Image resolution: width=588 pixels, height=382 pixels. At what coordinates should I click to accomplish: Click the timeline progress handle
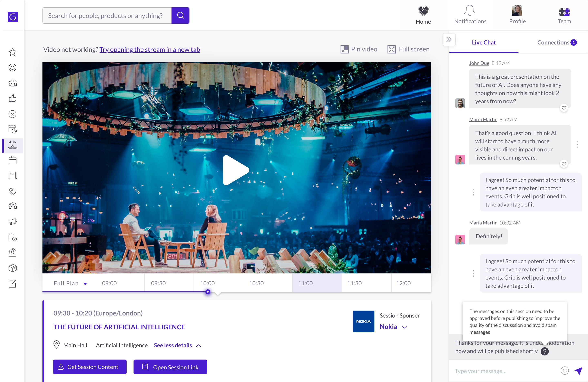(x=208, y=292)
